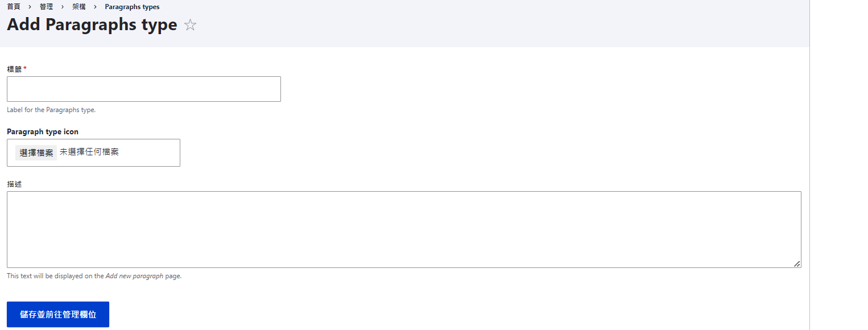The width and height of the screenshot is (868, 330).
Task: Click the "Label for the Paragraphs type" hint
Action: coord(51,110)
